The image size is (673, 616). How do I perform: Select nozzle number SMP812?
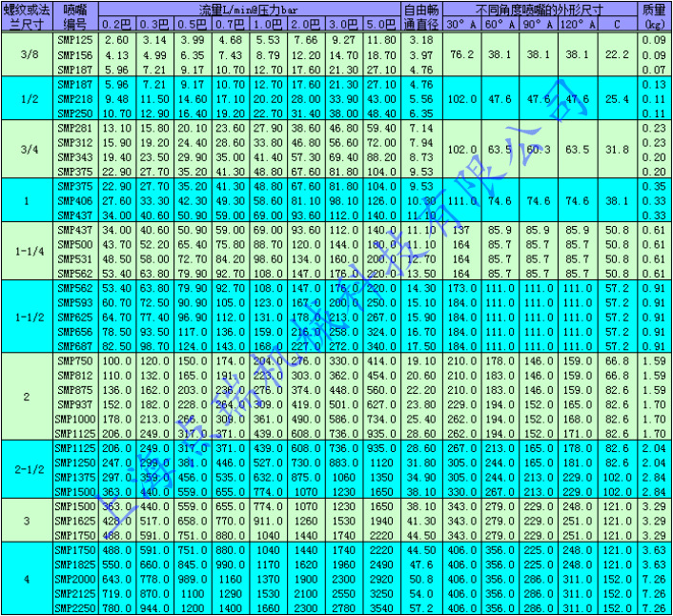point(75,376)
